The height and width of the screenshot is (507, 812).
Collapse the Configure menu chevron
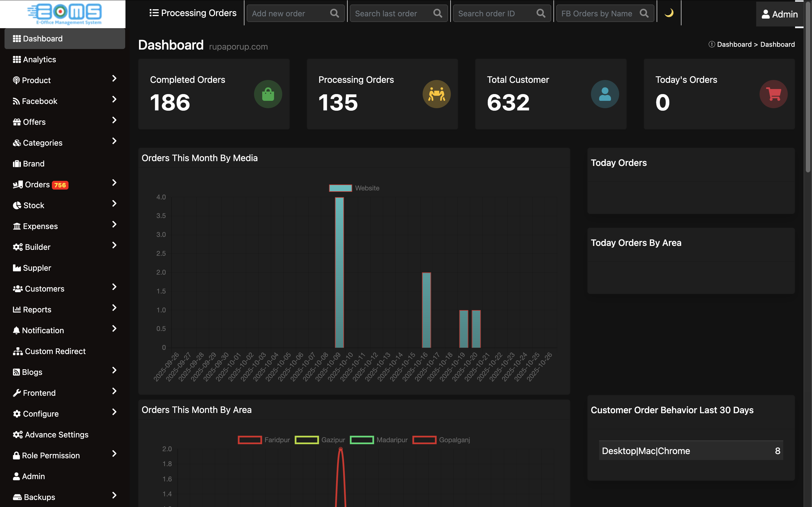pos(114,412)
